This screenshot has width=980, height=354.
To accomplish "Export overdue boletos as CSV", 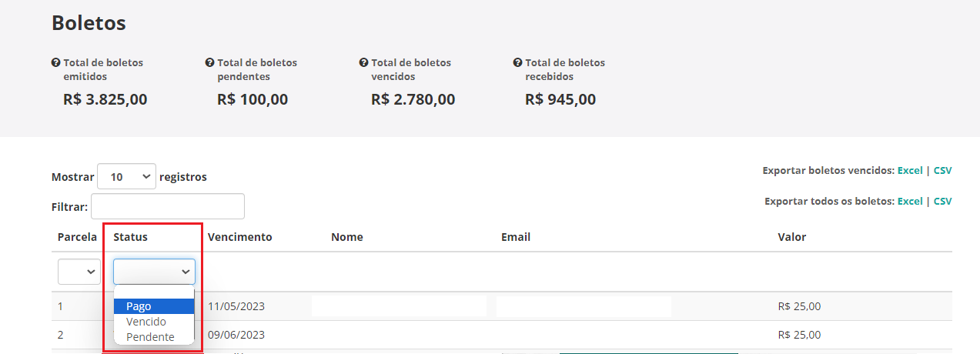I will [943, 170].
